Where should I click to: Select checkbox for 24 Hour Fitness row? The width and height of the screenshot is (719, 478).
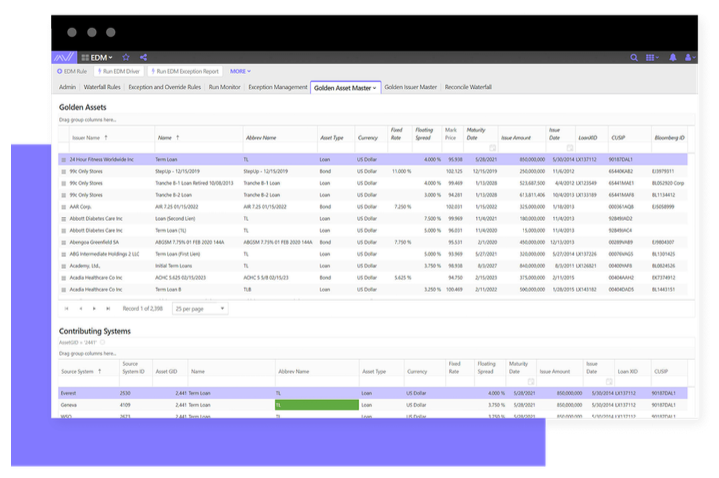pyautogui.click(x=64, y=159)
